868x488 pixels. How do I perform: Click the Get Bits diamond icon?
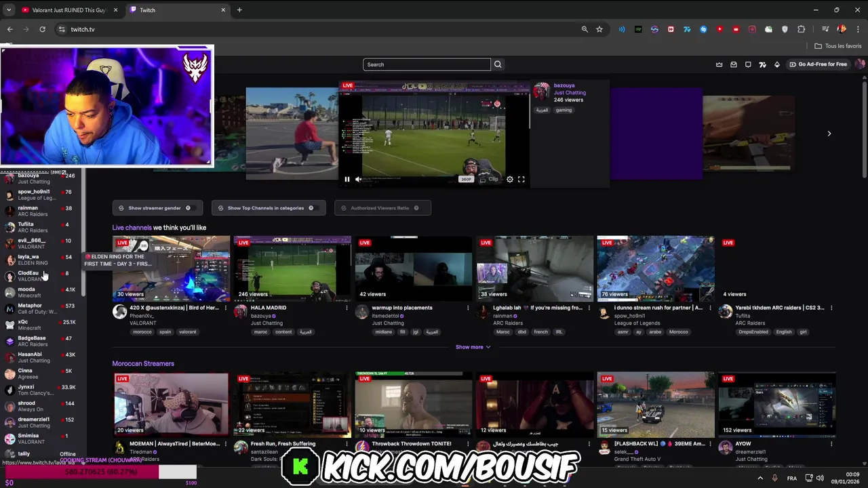coord(777,64)
